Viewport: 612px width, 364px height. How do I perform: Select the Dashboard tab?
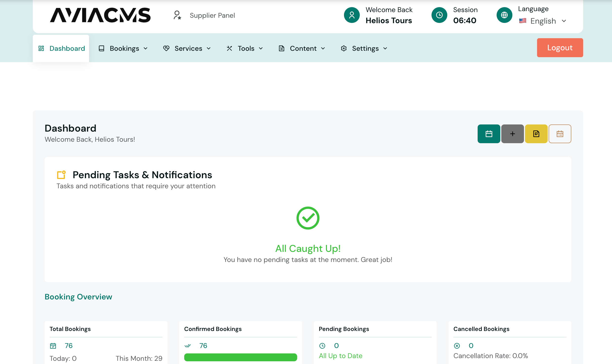click(61, 48)
